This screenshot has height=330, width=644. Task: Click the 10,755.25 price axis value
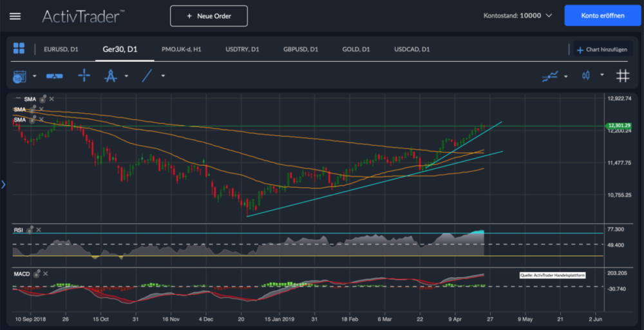[620, 195]
